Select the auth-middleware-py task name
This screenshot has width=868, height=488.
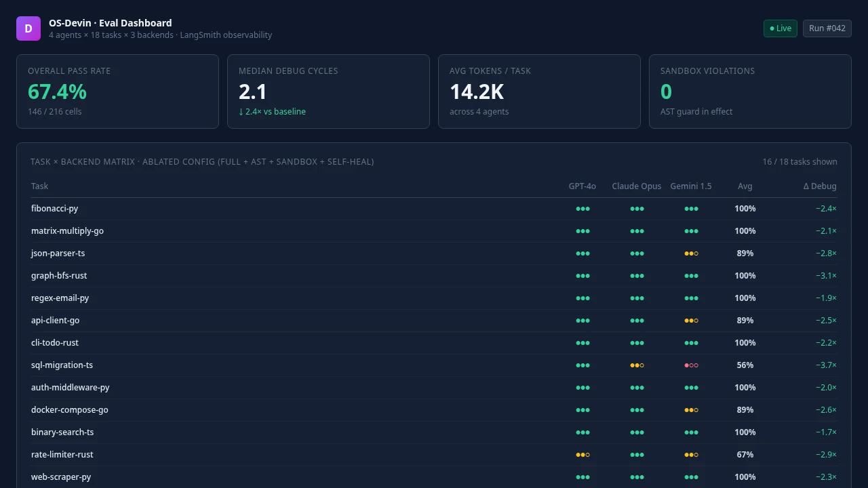click(71, 388)
